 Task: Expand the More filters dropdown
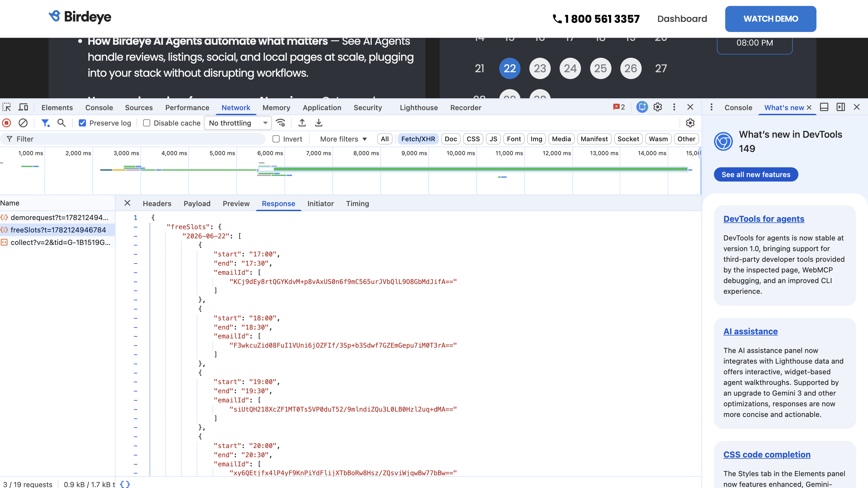343,139
